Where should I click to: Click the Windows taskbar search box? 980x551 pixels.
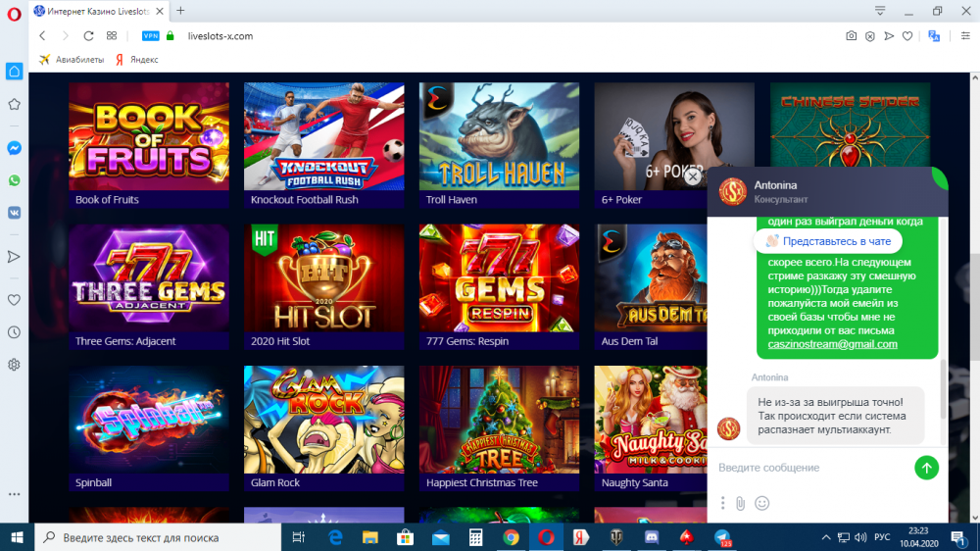click(158, 537)
